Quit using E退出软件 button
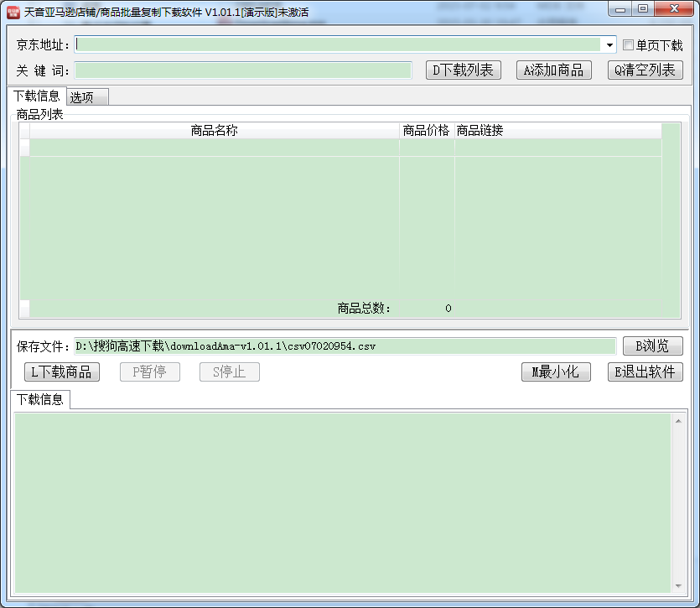 [645, 372]
